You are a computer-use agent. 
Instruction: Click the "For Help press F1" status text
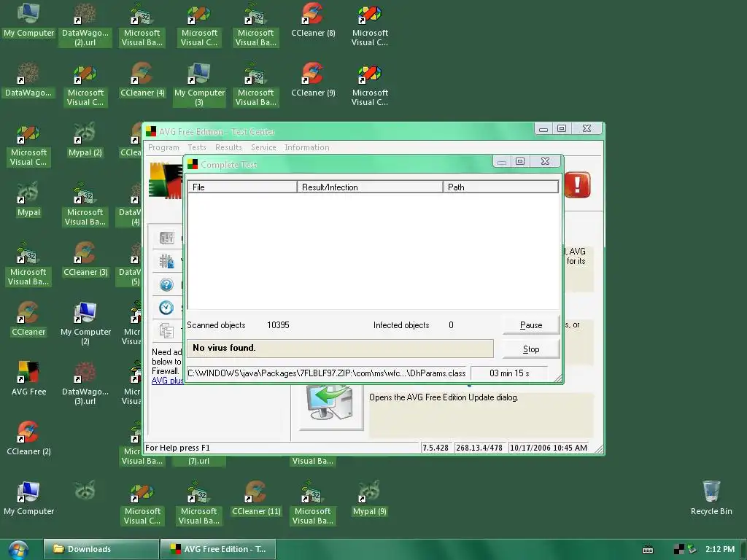coord(177,448)
